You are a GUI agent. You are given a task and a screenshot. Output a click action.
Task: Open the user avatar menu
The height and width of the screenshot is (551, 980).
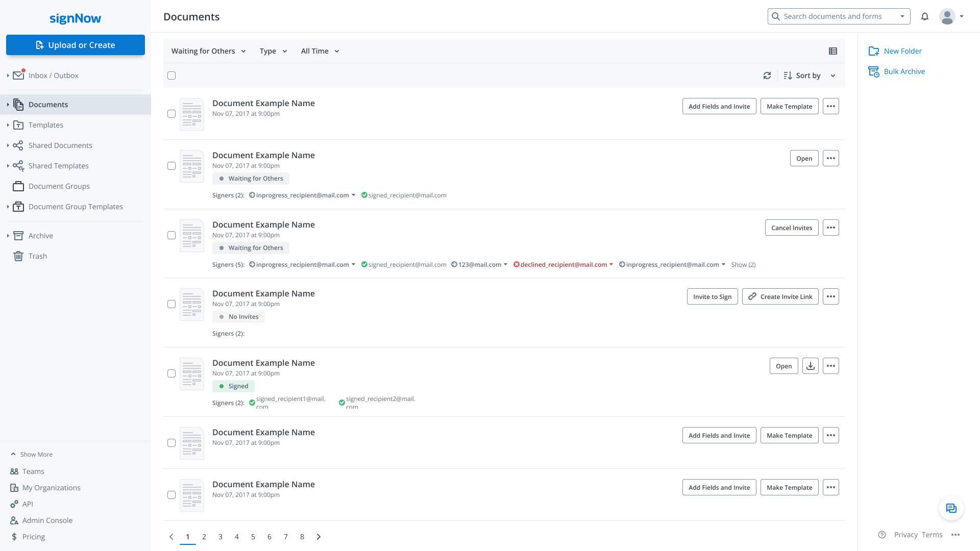point(951,16)
